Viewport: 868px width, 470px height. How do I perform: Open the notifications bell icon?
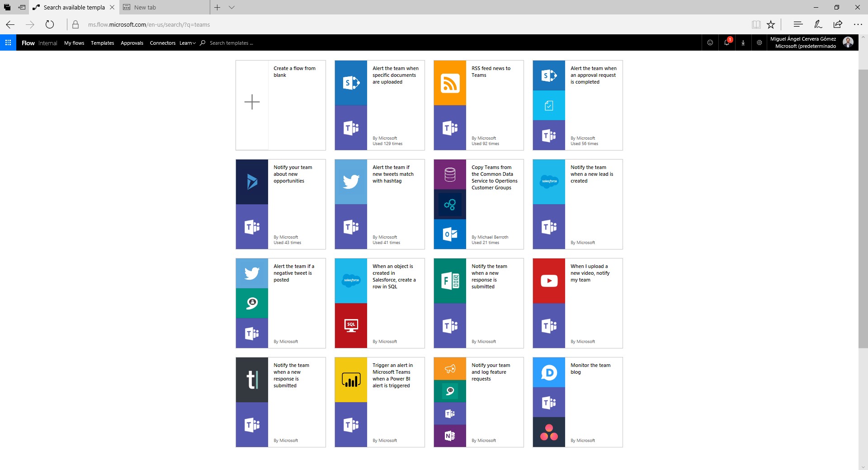[726, 42]
